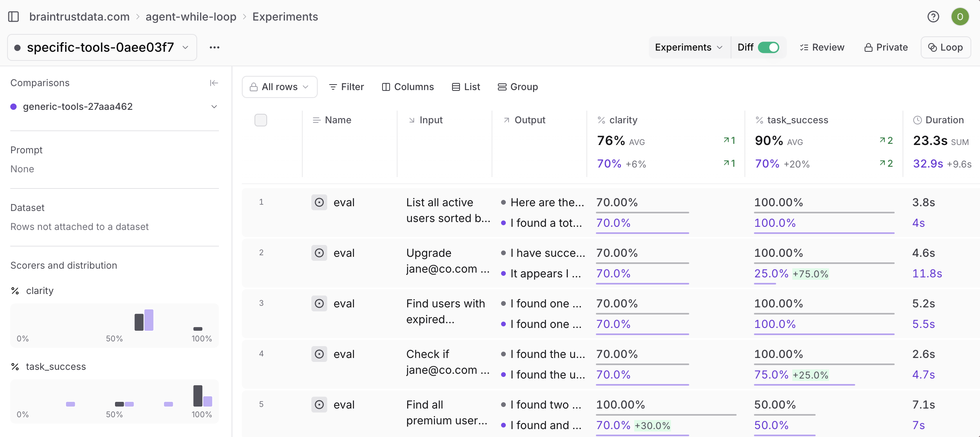
Task: Open the All rows view dropdown
Action: 279,87
